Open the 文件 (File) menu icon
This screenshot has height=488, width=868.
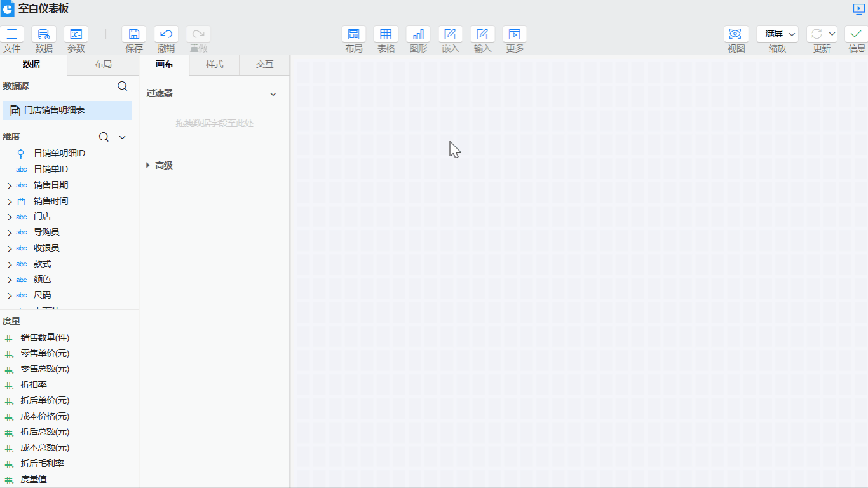coord(12,34)
